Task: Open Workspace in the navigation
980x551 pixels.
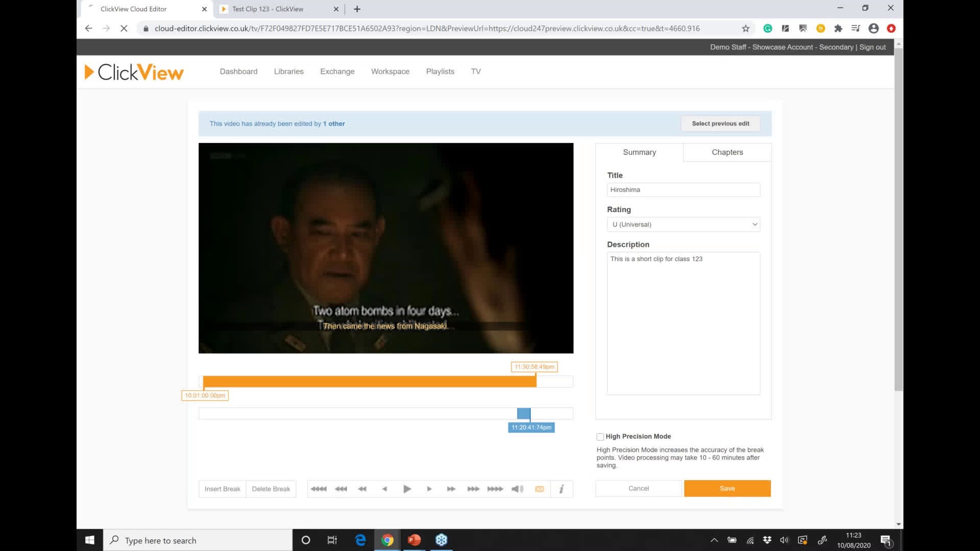Action: [x=390, y=71]
